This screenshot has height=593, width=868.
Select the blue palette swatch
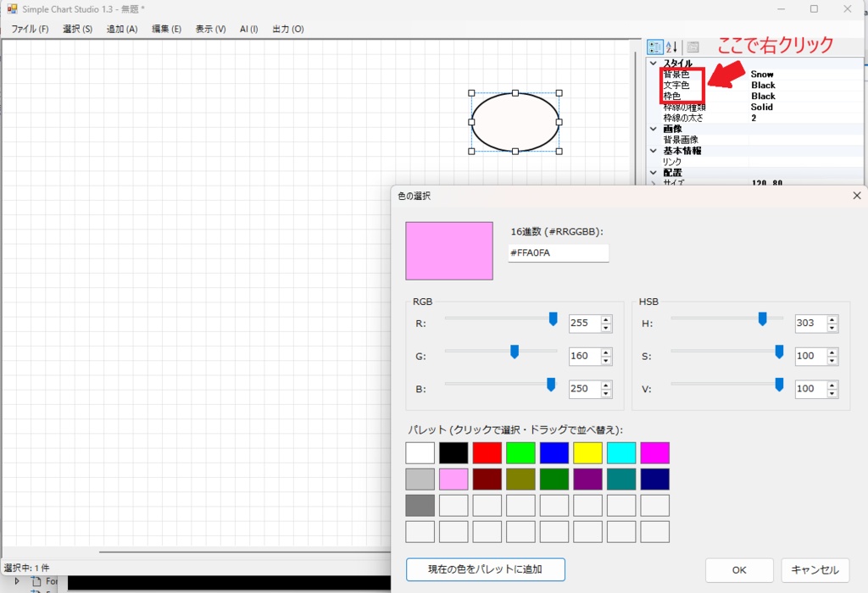point(554,453)
